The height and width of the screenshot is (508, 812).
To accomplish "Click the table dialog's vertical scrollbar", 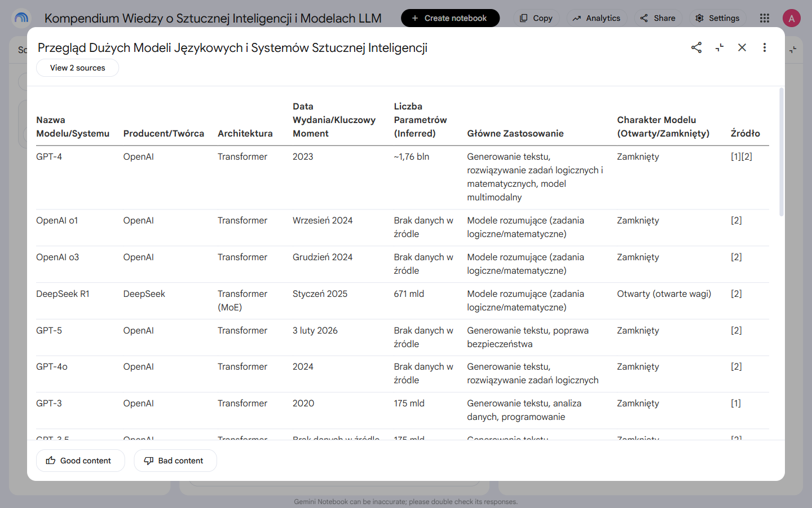I will 781,152.
